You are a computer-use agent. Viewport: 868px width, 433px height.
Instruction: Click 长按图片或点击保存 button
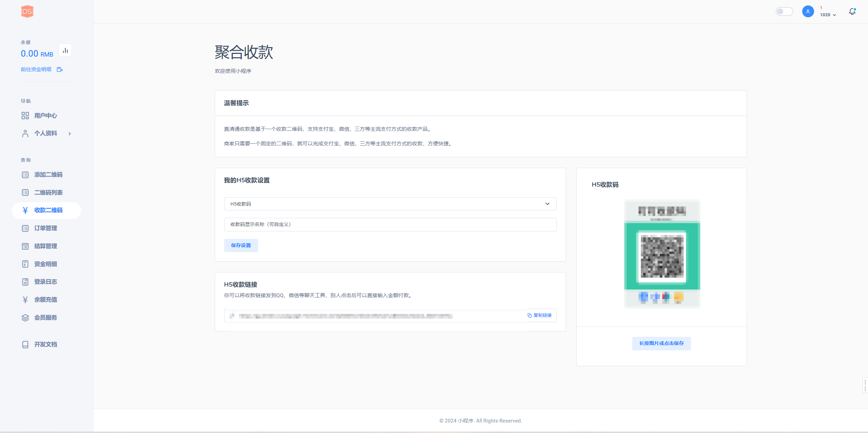tap(661, 343)
